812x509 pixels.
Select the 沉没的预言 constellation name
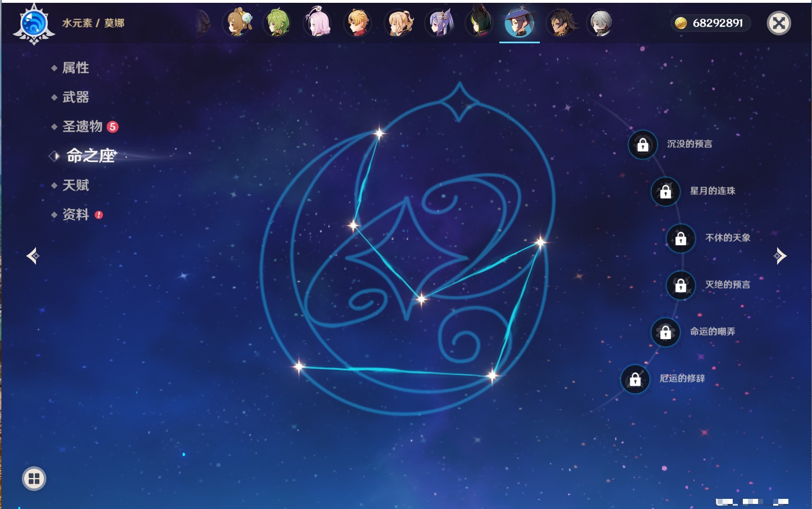click(689, 144)
